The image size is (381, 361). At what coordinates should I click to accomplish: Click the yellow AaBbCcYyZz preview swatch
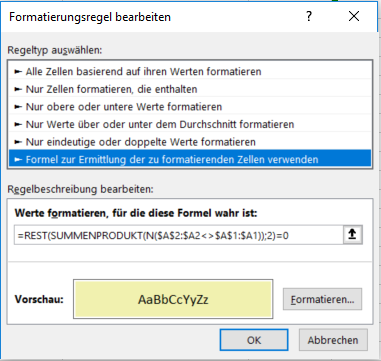click(x=173, y=299)
